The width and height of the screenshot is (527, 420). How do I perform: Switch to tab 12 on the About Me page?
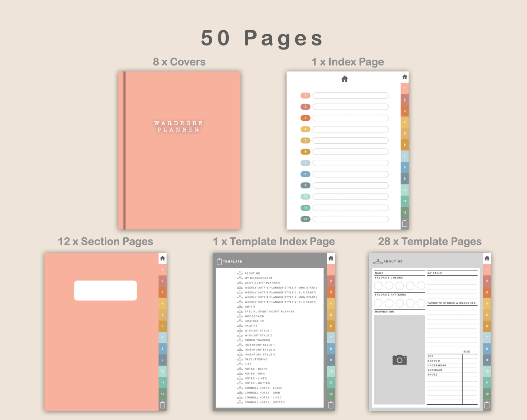(x=487, y=394)
